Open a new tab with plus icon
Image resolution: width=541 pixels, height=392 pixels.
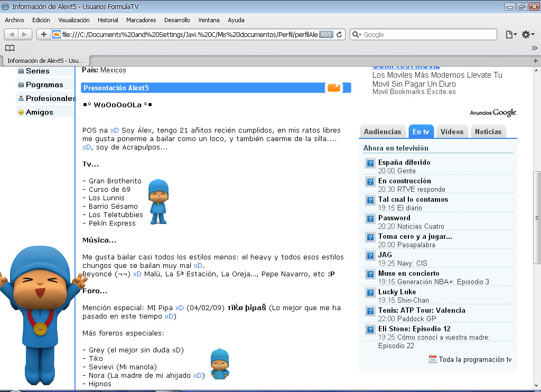coord(535,60)
